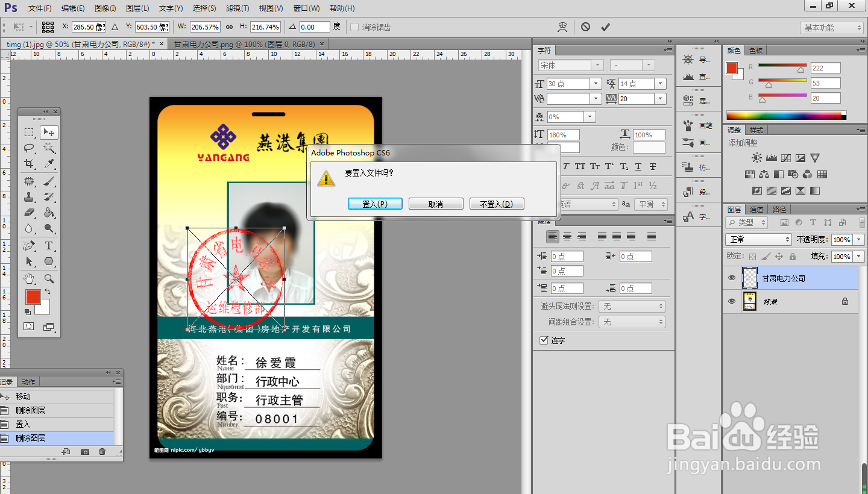Switch to warp mode icon
This screenshot has height=494, width=868.
(x=563, y=27)
